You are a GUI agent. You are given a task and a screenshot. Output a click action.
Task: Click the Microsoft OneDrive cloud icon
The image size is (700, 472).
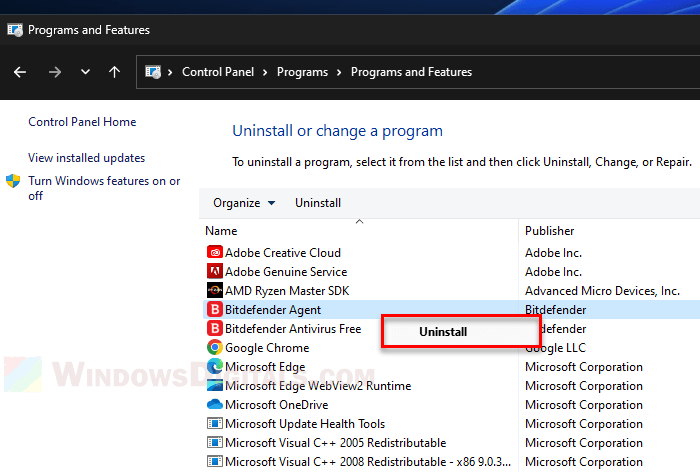tap(215, 405)
